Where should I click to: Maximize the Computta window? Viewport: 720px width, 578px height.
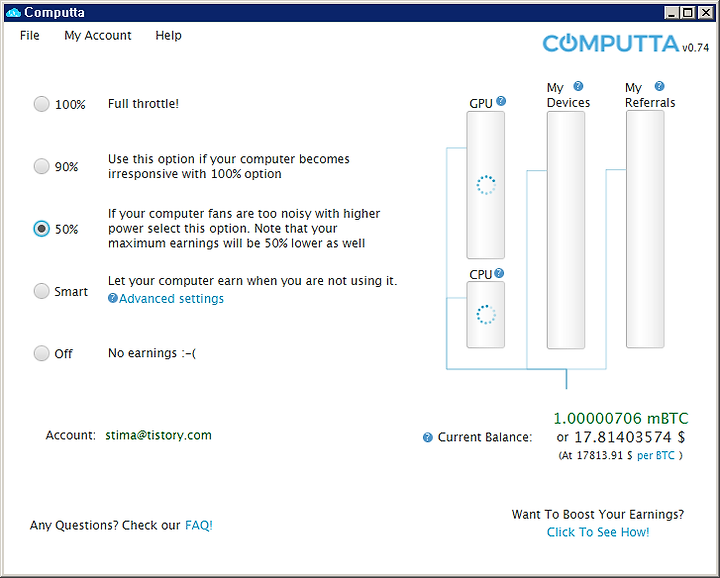pyautogui.click(x=688, y=13)
